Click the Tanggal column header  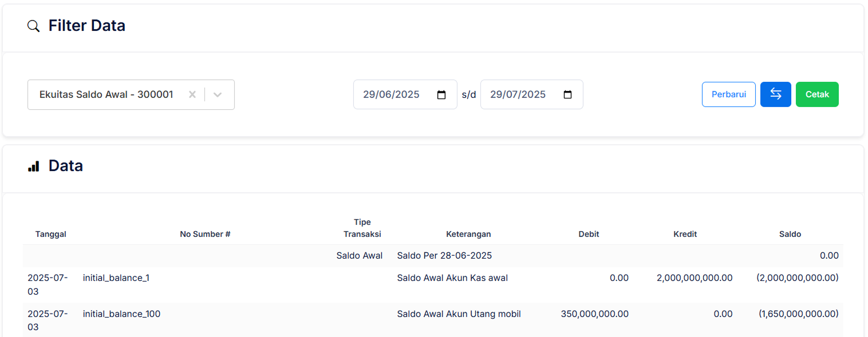(51, 234)
